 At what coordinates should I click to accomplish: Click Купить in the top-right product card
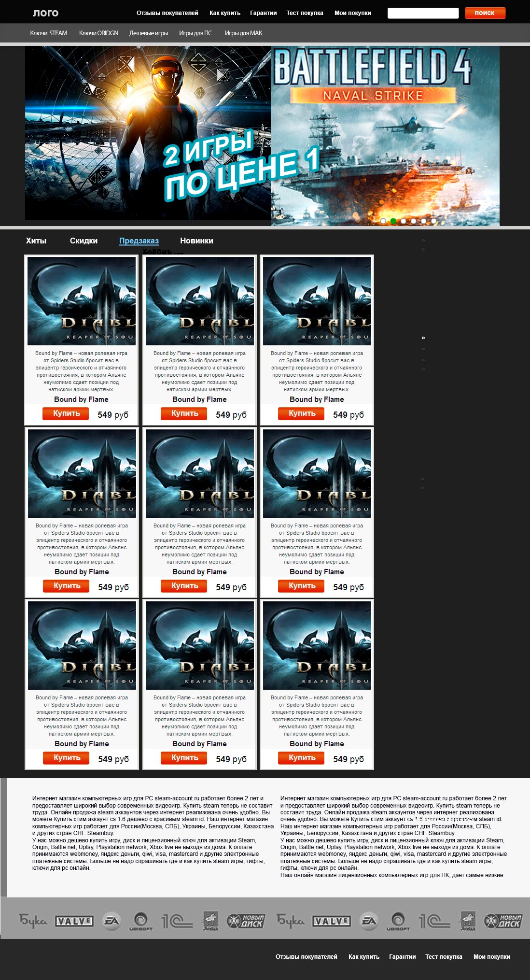[x=302, y=413]
